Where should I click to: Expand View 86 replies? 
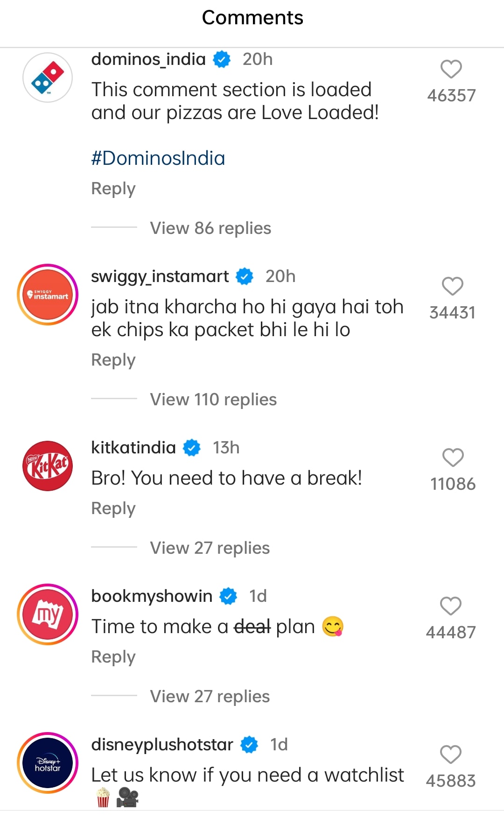point(210,228)
